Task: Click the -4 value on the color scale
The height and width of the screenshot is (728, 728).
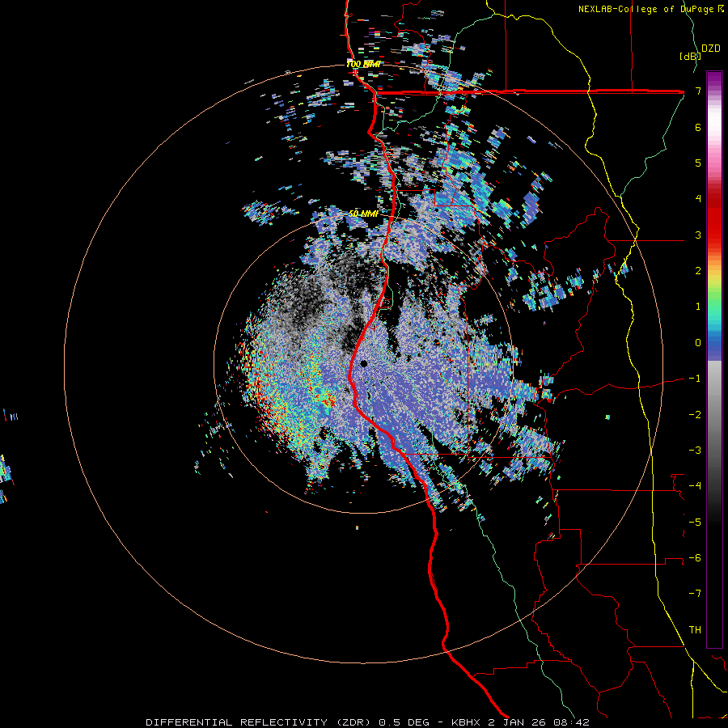Action: (x=695, y=486)
